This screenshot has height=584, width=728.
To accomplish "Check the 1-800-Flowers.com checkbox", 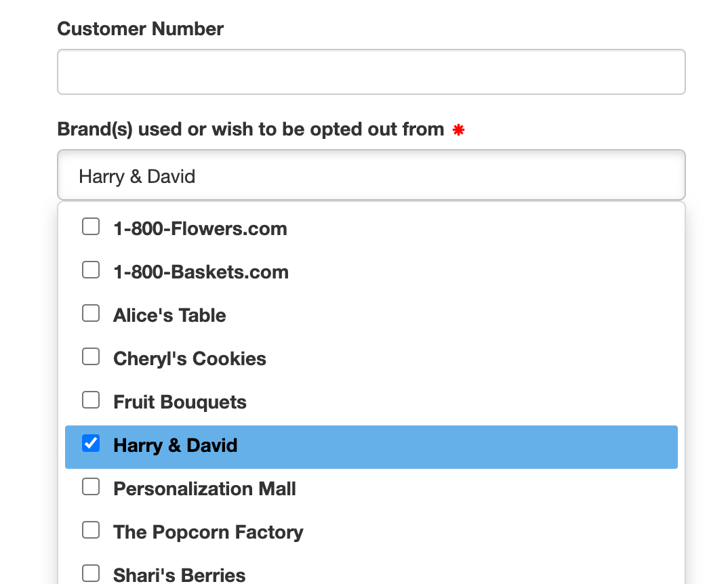I will click(x=90, y=226).
